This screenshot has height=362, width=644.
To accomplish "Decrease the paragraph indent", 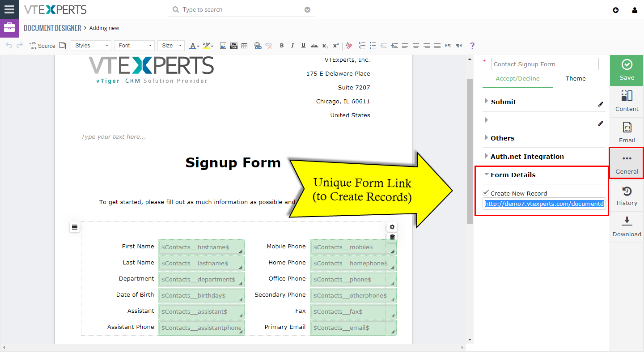I will point(384,46).
